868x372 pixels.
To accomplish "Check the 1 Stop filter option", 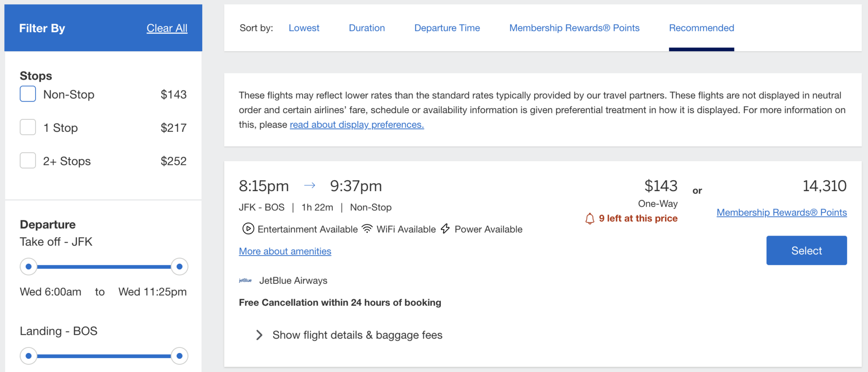I will tap(27, 127).
